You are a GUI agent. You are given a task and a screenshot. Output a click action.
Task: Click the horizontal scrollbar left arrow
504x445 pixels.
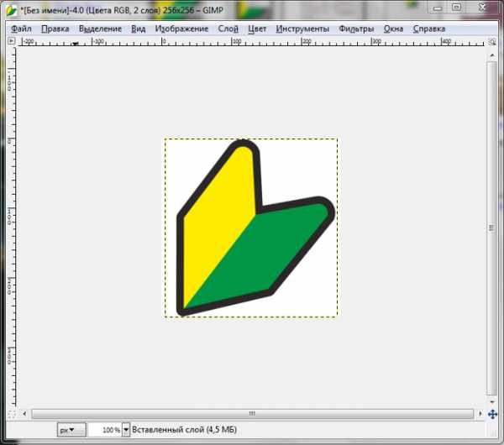point(24,414)
